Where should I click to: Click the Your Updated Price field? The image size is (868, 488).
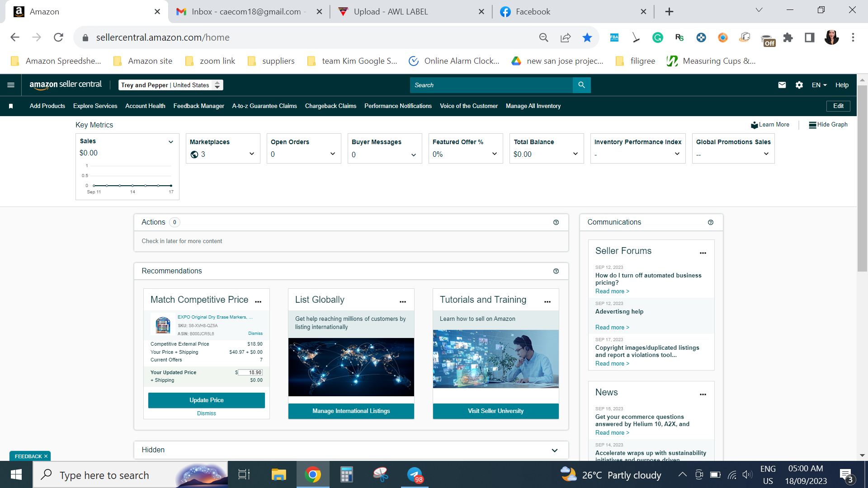pyautogui.click(x=250, y=373)
